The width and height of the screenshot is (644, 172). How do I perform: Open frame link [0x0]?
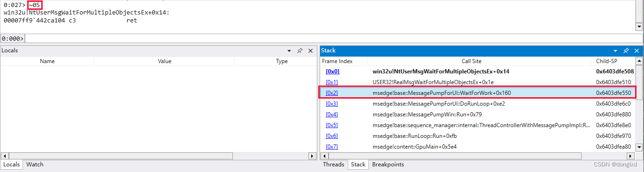pyautogui.click(x=332, y=72)
